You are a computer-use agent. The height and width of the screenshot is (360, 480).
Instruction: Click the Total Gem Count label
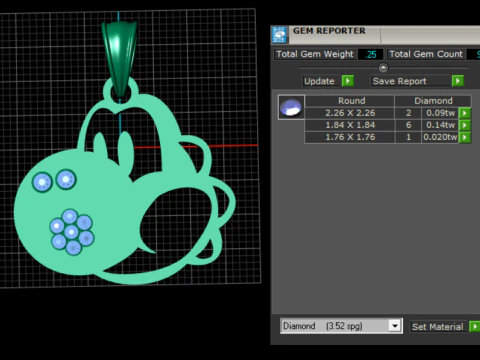426,54
